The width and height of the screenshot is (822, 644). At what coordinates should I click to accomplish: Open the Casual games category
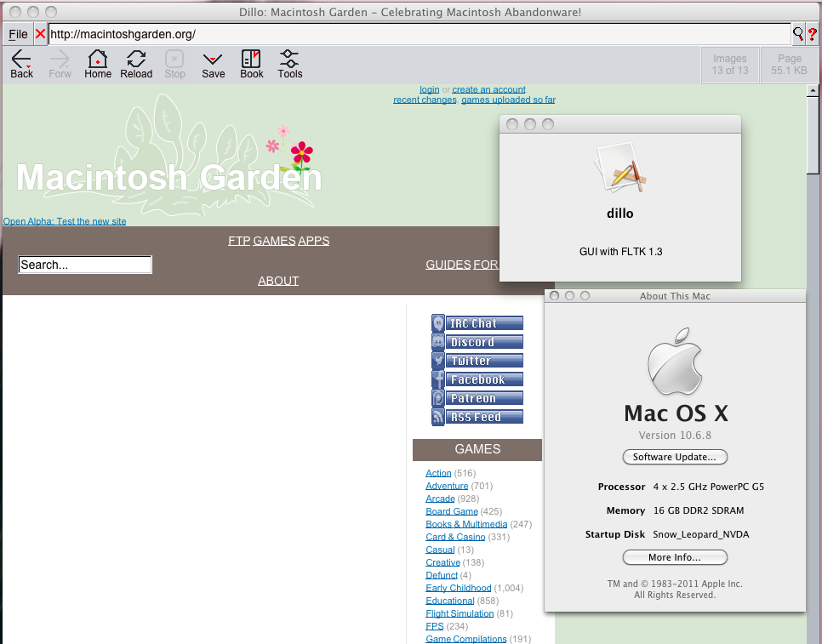440,550
